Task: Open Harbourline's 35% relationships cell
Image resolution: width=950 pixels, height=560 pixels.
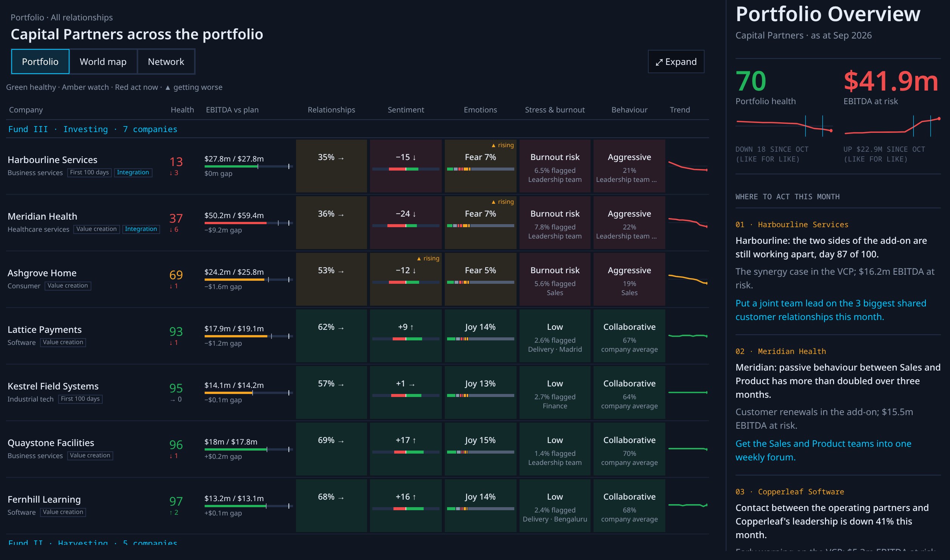Action: [x=331, y=166]
